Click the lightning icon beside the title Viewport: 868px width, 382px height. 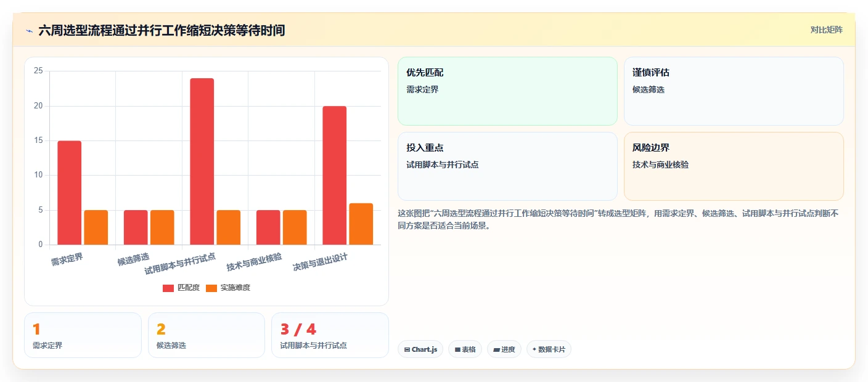point(29,30)
